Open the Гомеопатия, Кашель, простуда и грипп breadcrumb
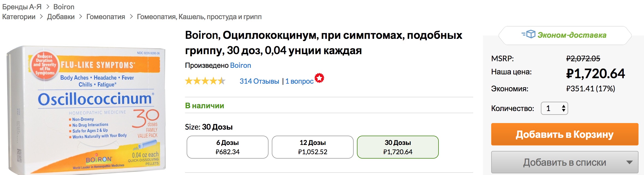This screenshot has width=644, height=175. click(x=199, y=17)
